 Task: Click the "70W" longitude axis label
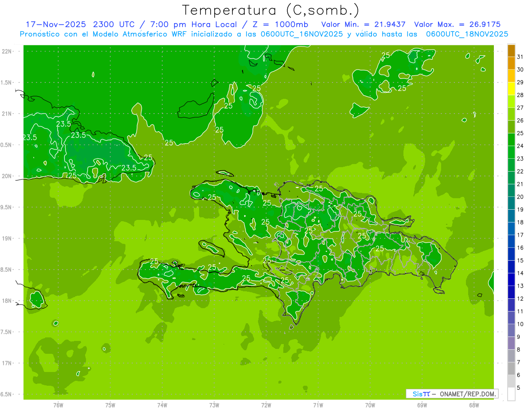click(x=370, y=405)
